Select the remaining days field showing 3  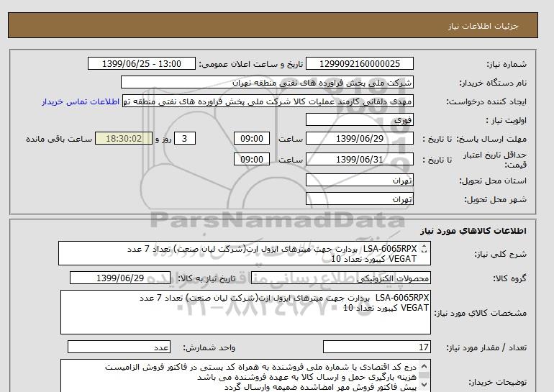point(184,138)
